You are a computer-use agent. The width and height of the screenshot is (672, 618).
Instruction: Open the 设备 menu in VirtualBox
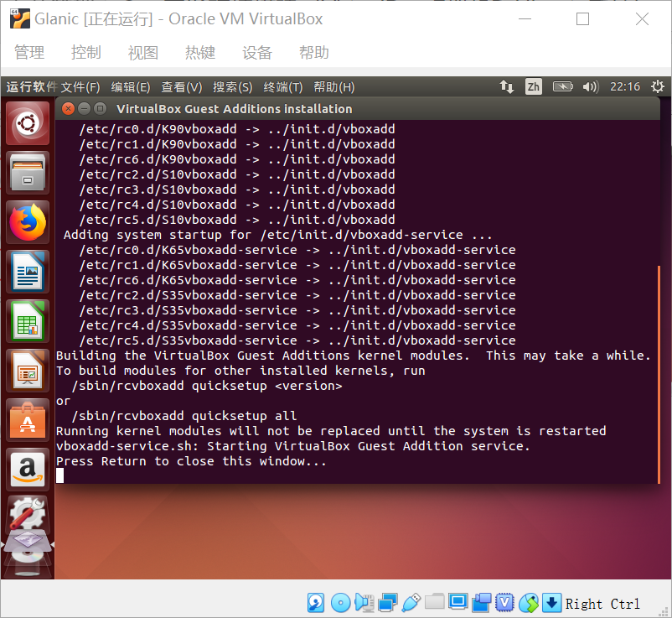tap(257, 52)
